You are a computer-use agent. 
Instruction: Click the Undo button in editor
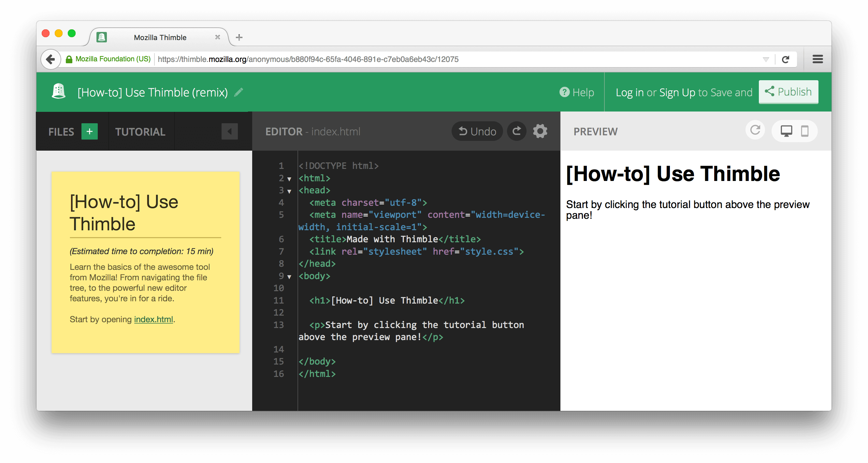point(477,131)
